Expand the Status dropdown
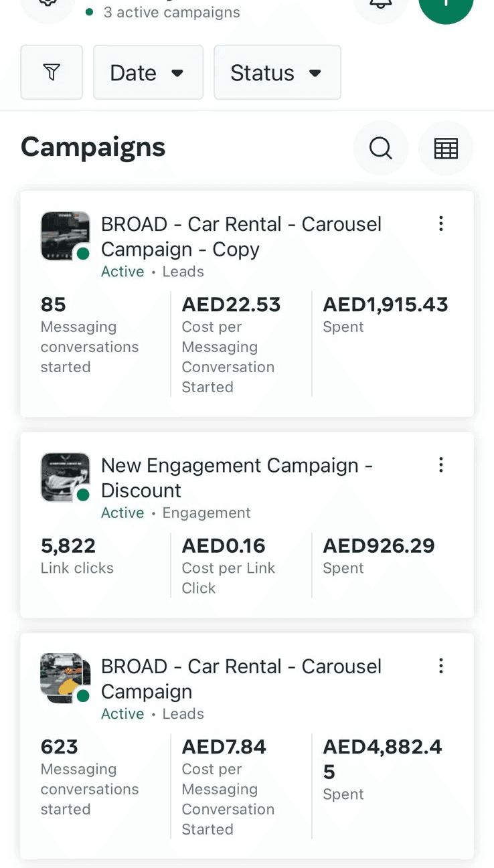 point(277,72)
